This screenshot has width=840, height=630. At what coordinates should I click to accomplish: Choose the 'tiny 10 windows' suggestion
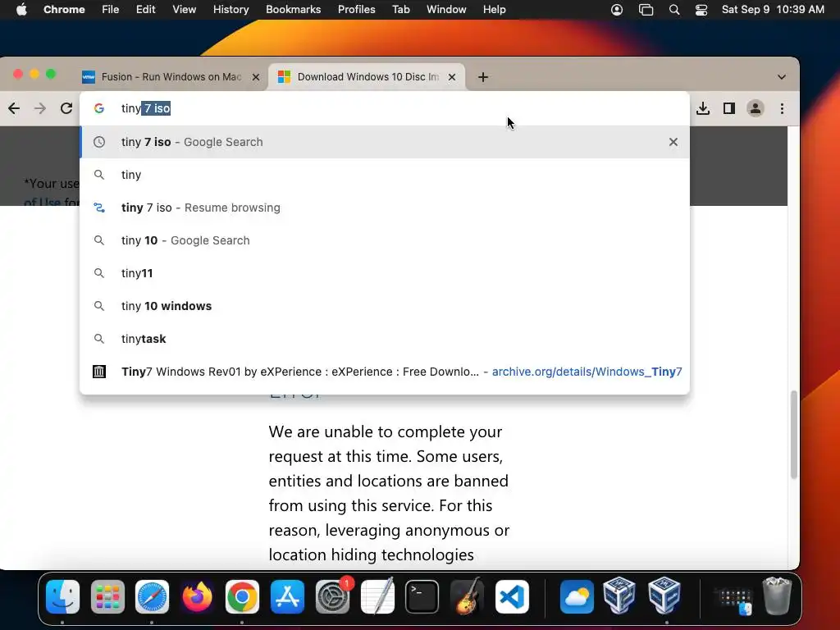click(x=385, y=306)
